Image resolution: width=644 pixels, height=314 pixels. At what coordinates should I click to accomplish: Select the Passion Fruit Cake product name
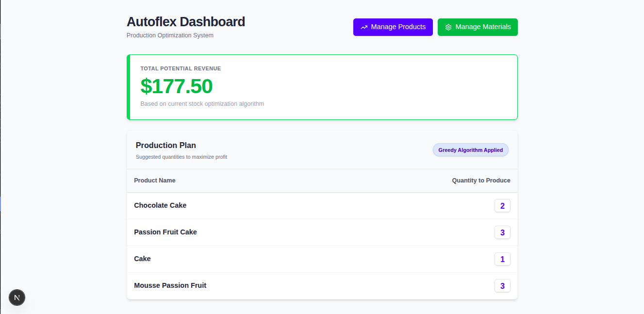click(x=165, y=232)
